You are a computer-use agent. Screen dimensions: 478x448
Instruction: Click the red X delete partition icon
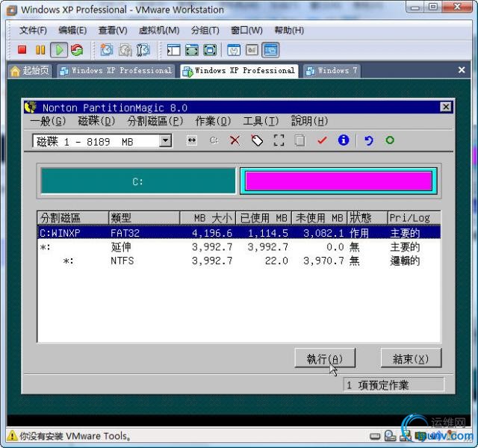[235, 140]
